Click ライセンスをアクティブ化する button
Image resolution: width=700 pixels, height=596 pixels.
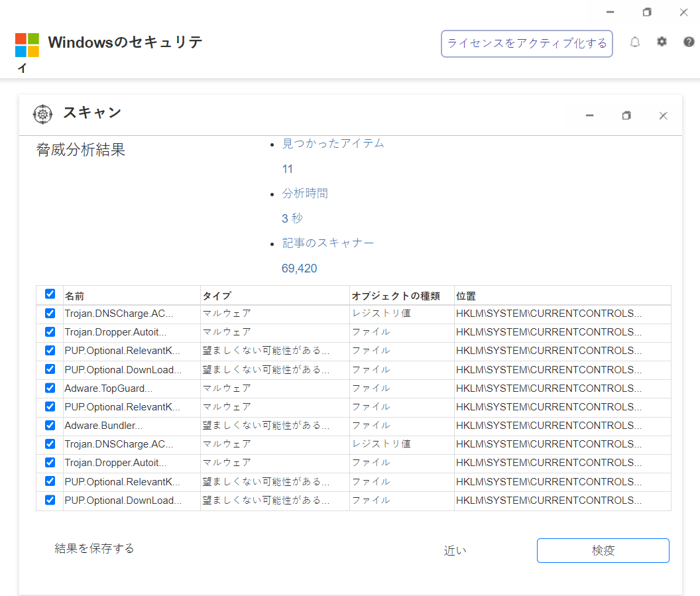tap(527, 44)
